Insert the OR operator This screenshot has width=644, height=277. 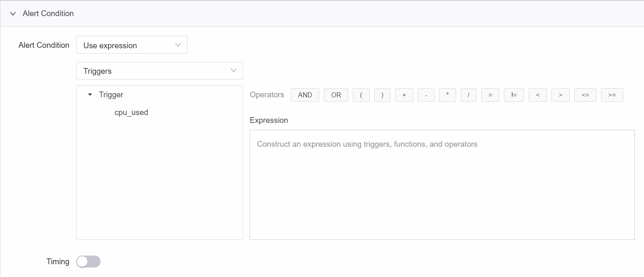[336, 95]
